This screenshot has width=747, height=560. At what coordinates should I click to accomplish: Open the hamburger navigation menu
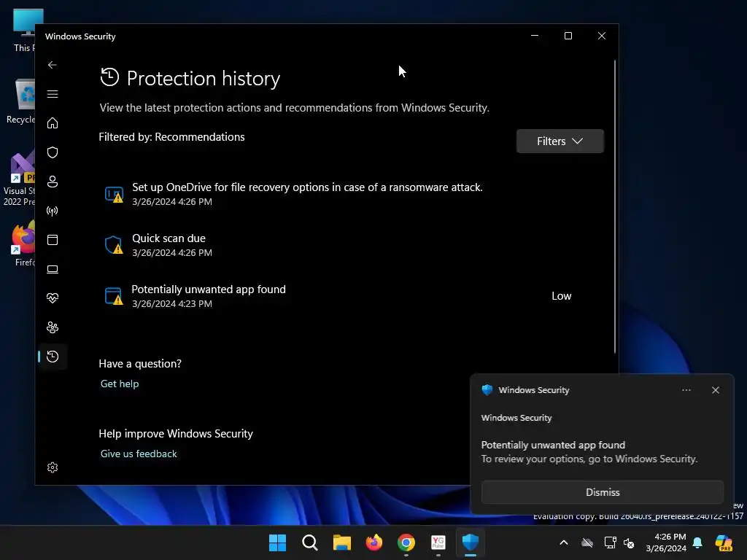coord(53,94)
